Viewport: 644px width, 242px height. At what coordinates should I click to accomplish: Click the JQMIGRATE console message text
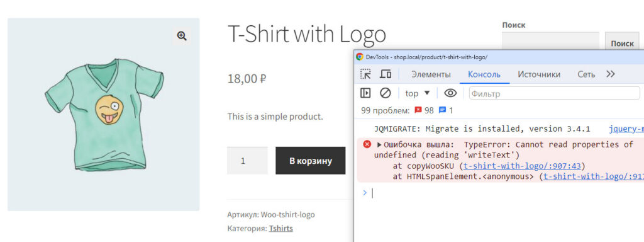pos(482,129)
